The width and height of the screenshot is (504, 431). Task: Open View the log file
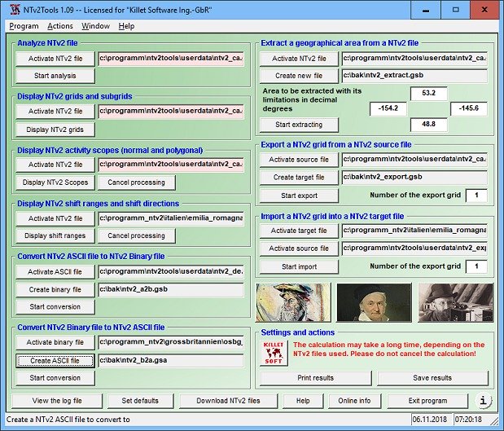click(57, 401)
